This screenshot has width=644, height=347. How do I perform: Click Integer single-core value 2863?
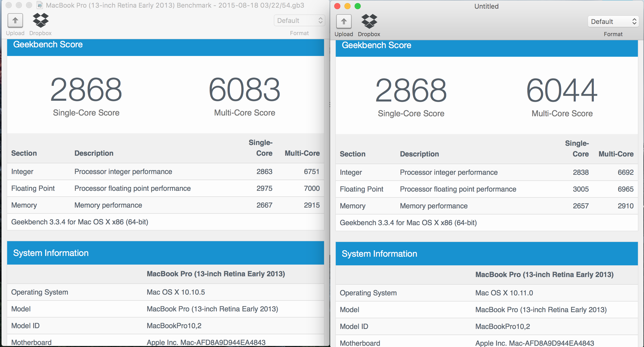click(x=264, y=171)
